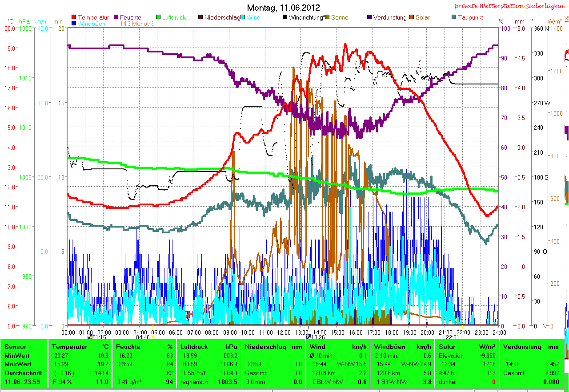Click the dark red Niederschlag legend square

(x=200, y=18)
